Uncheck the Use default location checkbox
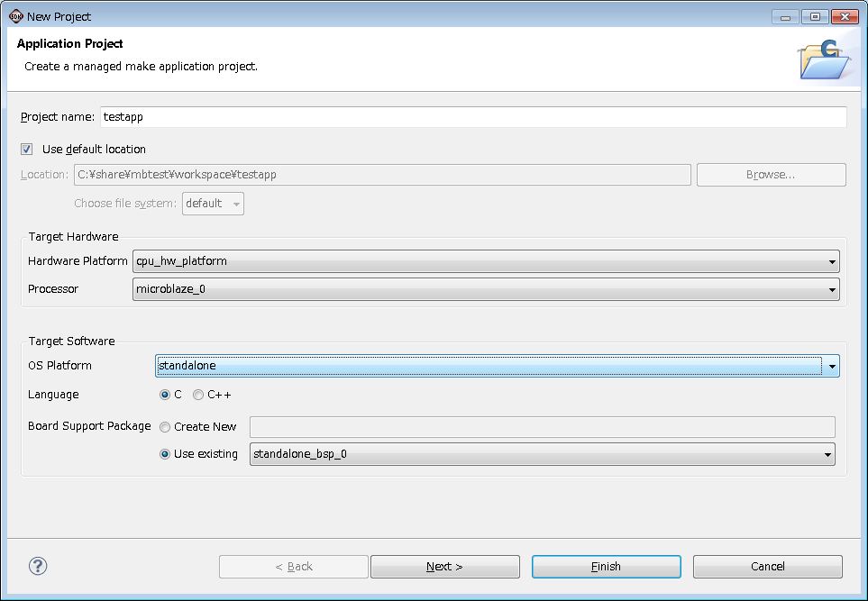The width and height of the screenshot is (868, 601). 27,149
